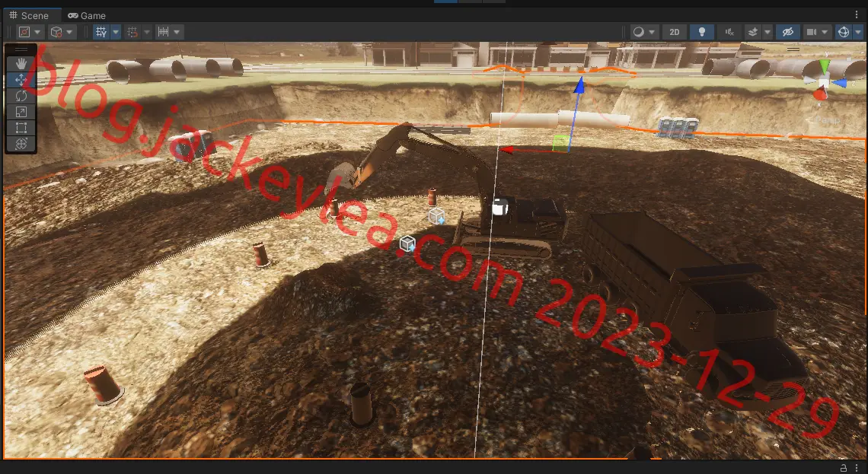Click the tool handle position pivot icon
This screenshot has width=868, height=474.
(24, 32)
